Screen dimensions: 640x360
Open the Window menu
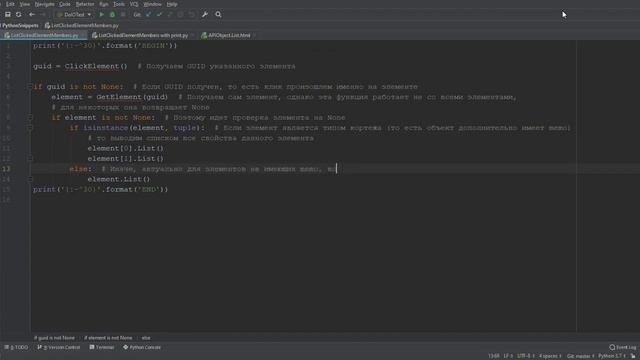(x=152, y=4)
